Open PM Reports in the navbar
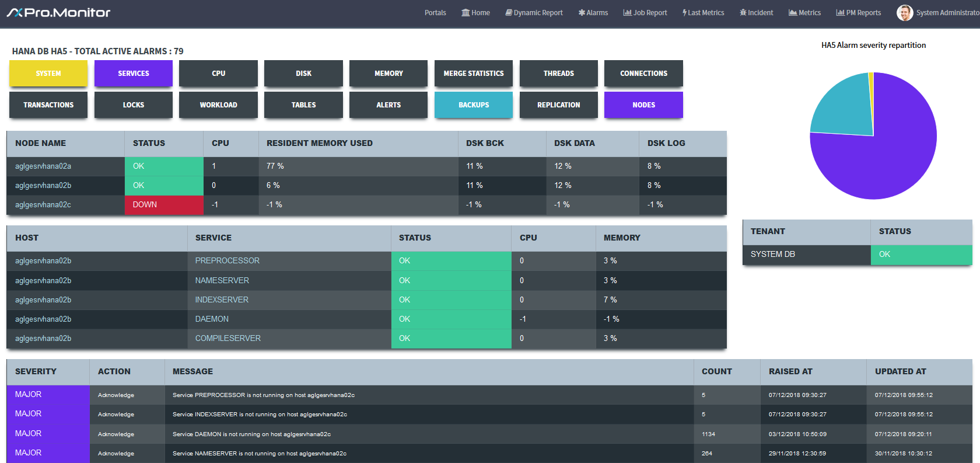Image resolution: width=980 pixels, height=463 pixels. tap(859, 13)
